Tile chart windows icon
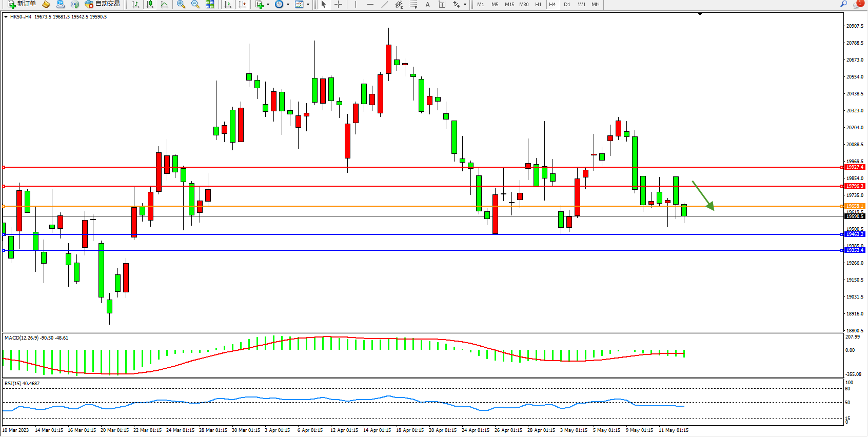868x437 pixels. pyautogui.click(x=210, y=4)
